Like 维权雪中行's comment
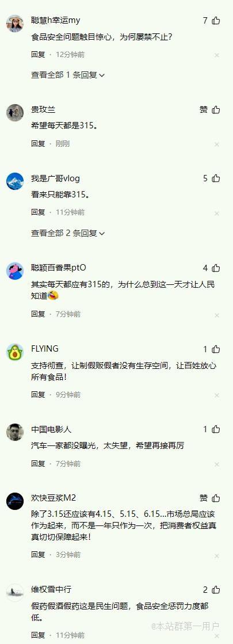This screenshot has width=233, height=644. click(216, 590)
